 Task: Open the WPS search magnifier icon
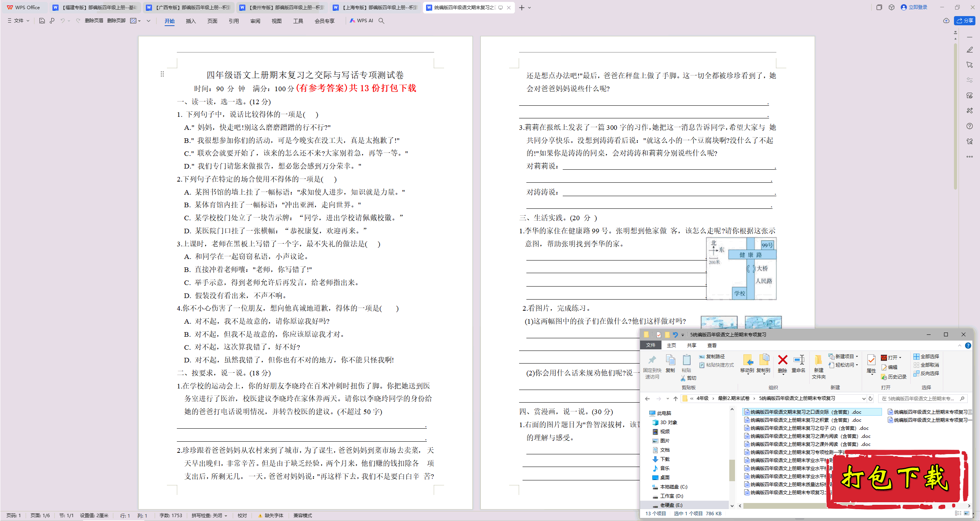click(x=381, y=21)
